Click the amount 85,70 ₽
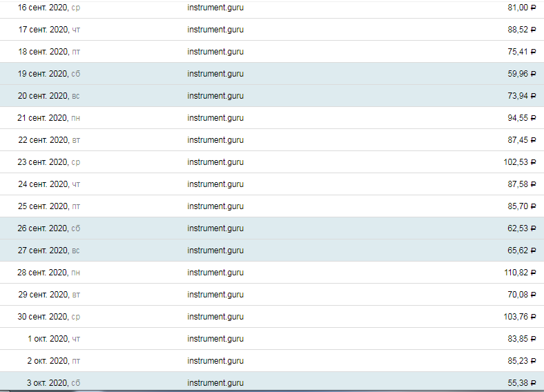 (522, 206)
